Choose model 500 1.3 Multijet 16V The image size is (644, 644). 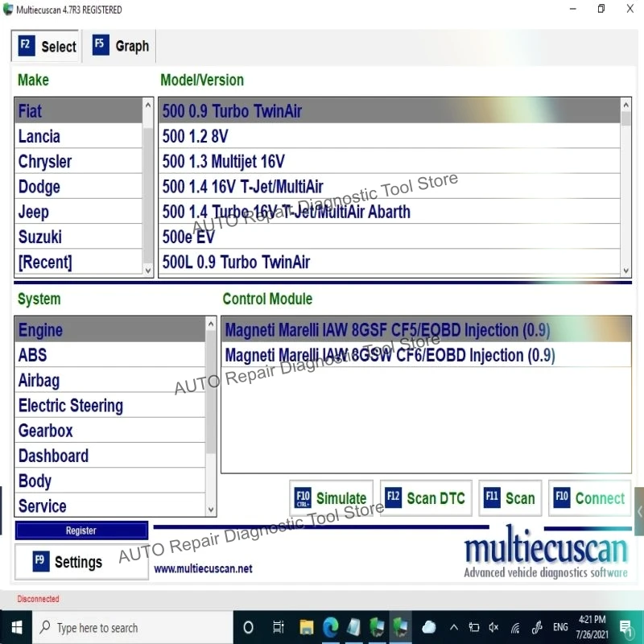(390, 162)
